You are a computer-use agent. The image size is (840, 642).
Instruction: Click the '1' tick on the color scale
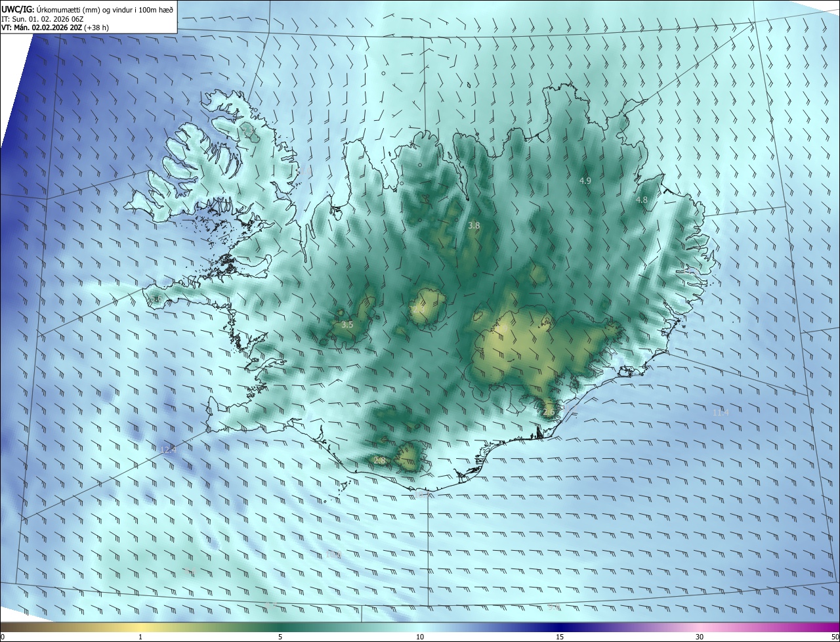(140, 637)
